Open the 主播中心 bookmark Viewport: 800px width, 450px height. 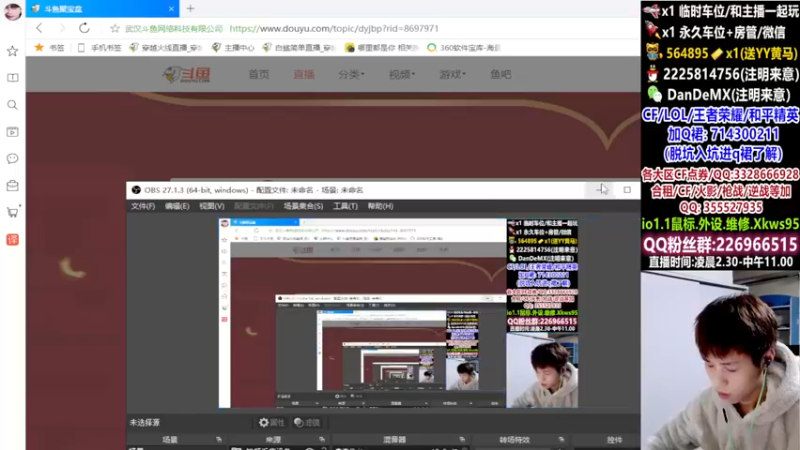(233, 47)
